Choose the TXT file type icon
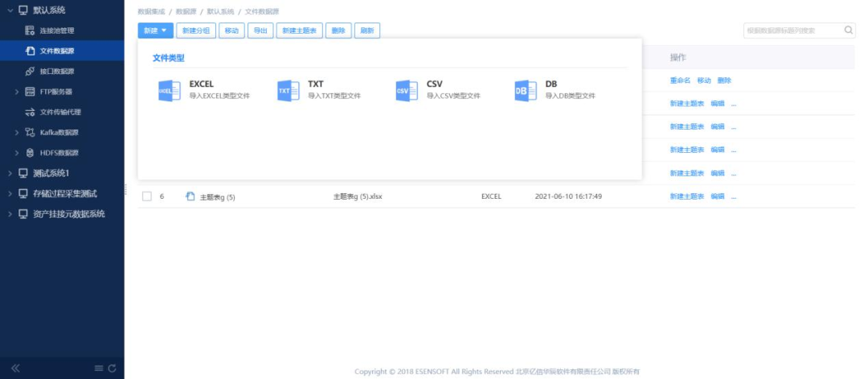This screenshot has height=379, width=868. [288, 91]
